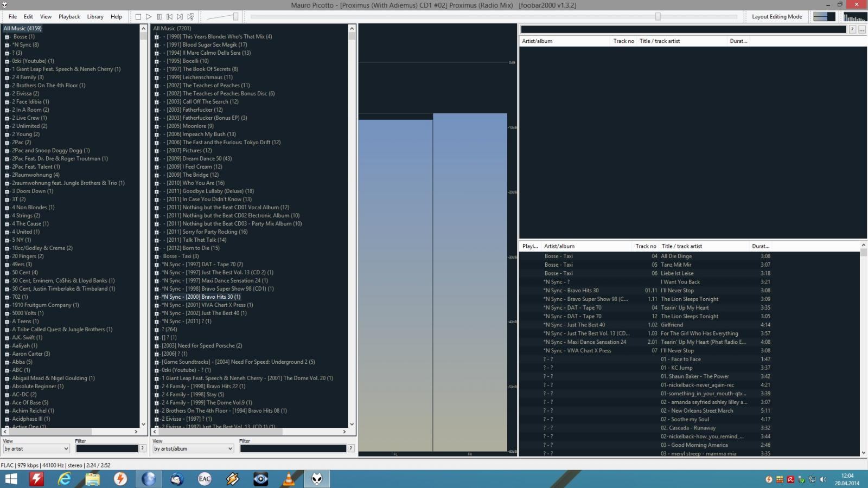Image resolution: width=868 pixels, height=488 pixels.
Task: Click the seek bar in the toolbar
Action: pos(493,17)
